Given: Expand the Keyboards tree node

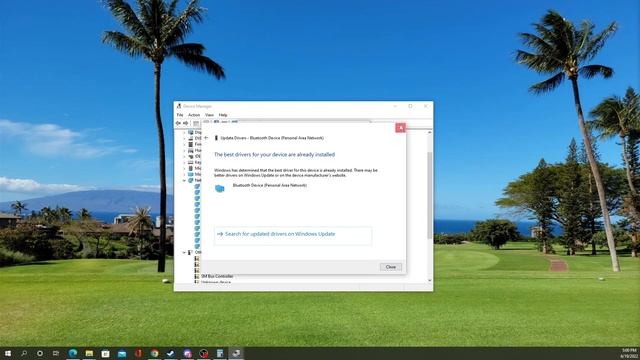Looking at the screenshot, I should tap(184, 162).
